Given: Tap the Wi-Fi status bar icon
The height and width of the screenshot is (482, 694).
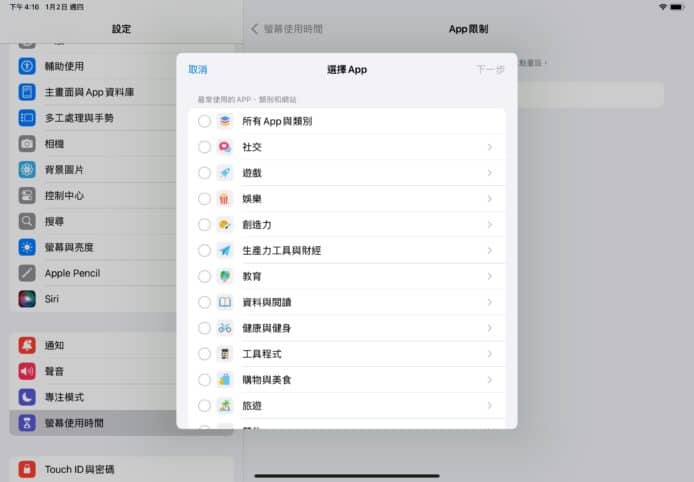Looking at the screenshot, I should (x=662, y=7).
